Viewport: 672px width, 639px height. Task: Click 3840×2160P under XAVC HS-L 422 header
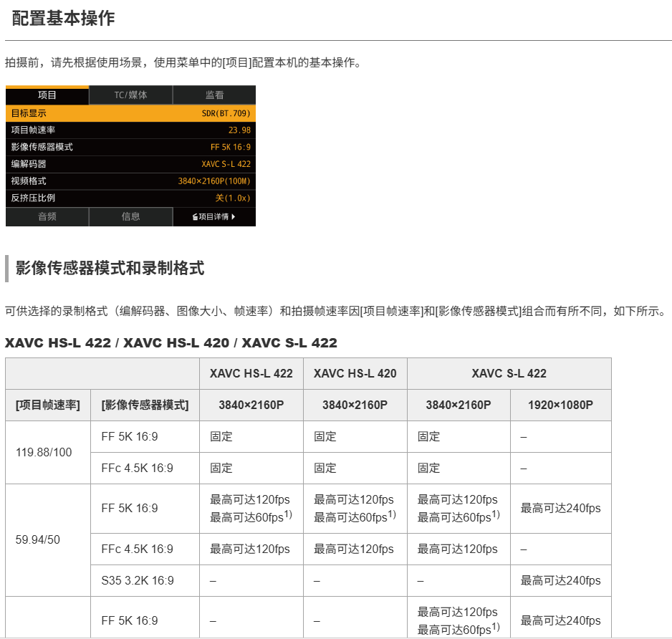point(251,405)
